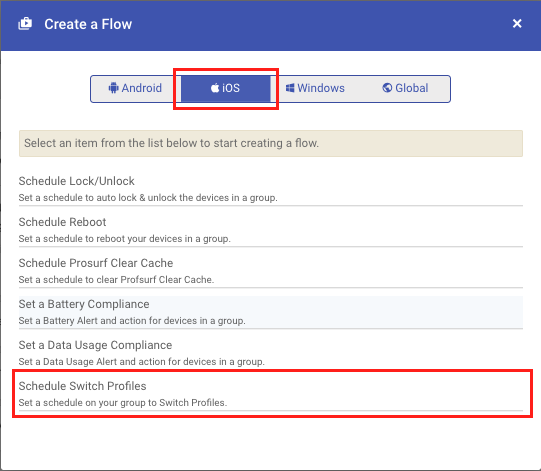The image size is (541, 471).
Task: Click the Create a Flow briefcase icon
Action: pos(25,24)
